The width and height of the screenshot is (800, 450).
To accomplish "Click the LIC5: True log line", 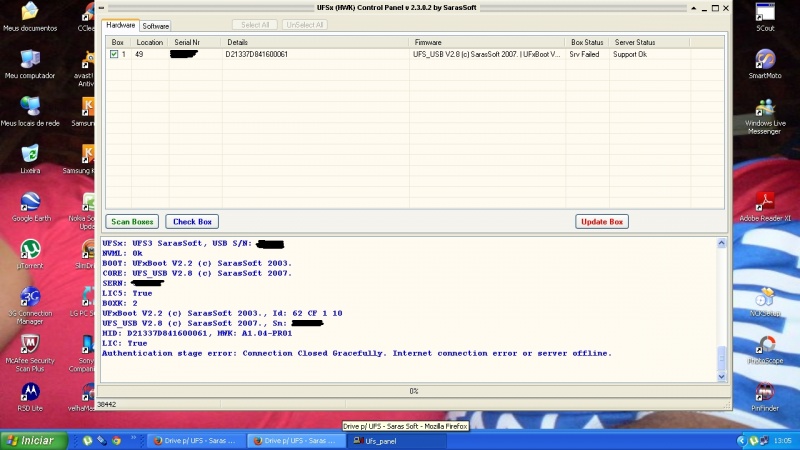I will coord(127,293).
